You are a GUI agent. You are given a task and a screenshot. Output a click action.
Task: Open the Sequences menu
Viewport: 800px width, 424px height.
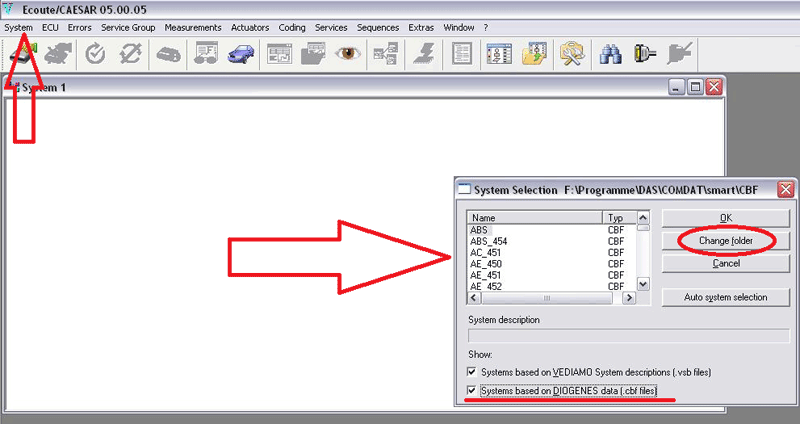pos(378,28)
